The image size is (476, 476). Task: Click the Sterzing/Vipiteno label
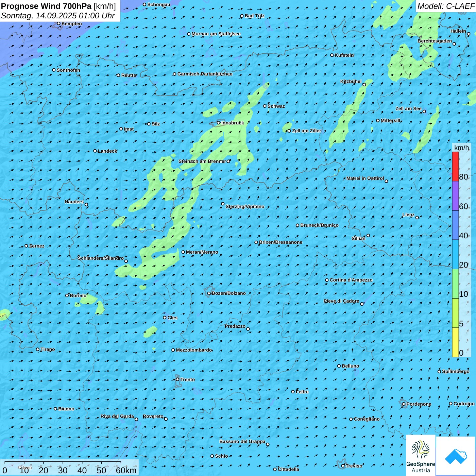coord(245,206)
